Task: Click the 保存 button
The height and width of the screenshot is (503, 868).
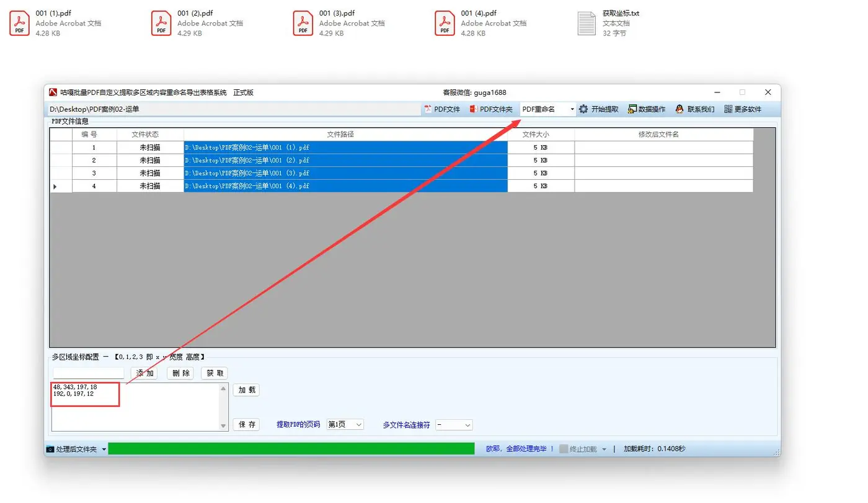Action: (x=246, y=425)
